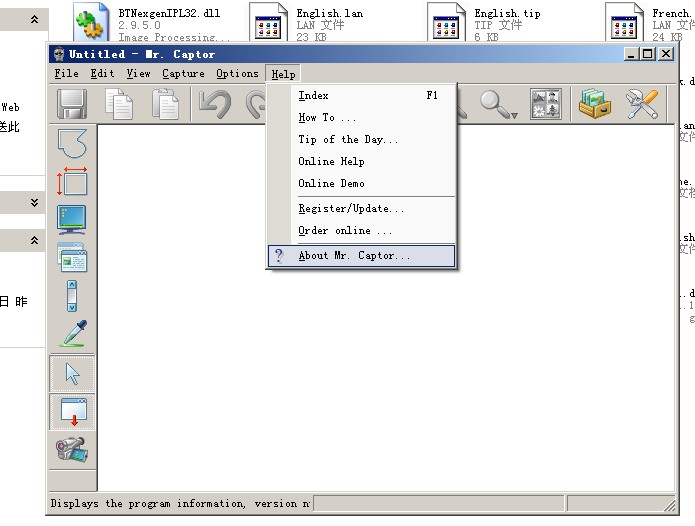Click the image effects thumbnails icon
This screenshot has width=695, height=526.
point(546,104)
